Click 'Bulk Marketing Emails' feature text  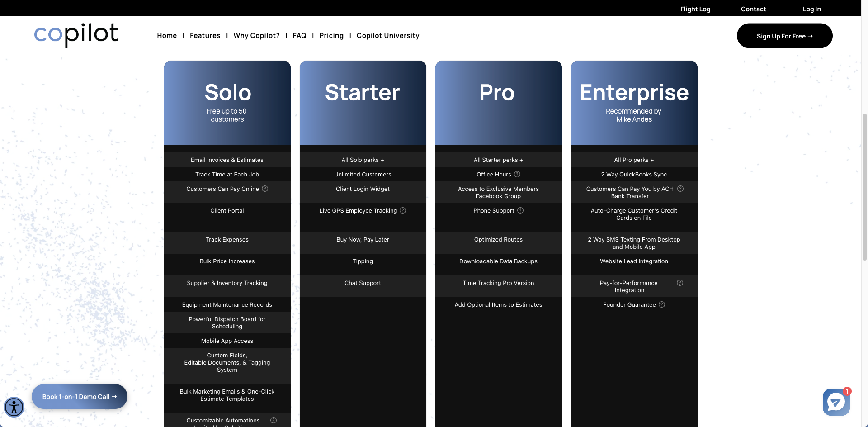(x=227, y=395)
